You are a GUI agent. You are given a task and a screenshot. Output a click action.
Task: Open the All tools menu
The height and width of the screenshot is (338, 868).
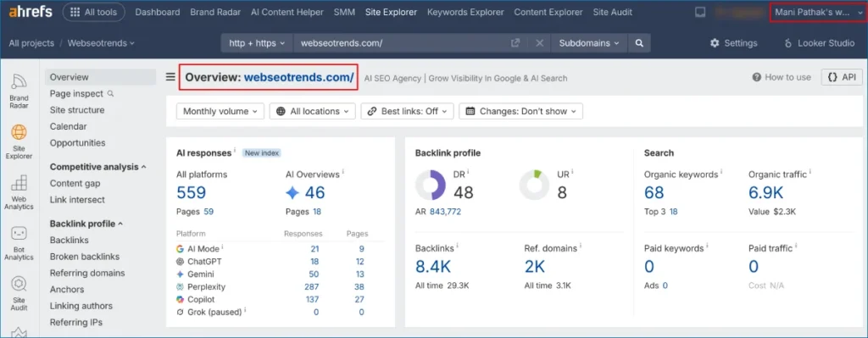93,12
